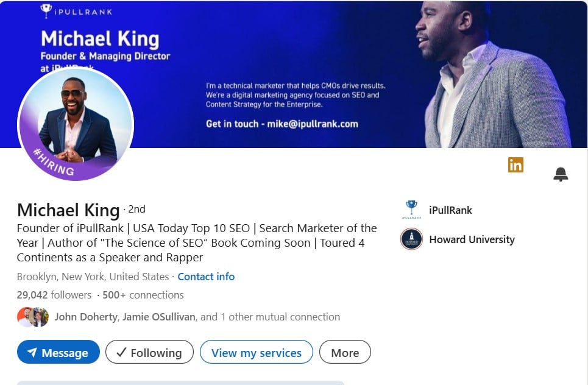Click the notification bell icon

[561, 174]
